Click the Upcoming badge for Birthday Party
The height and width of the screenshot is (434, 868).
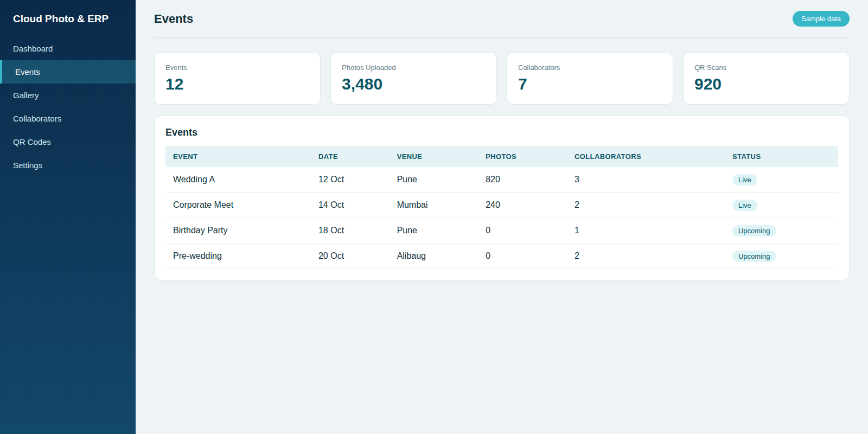pyautogui.click(x=754, y=231)
